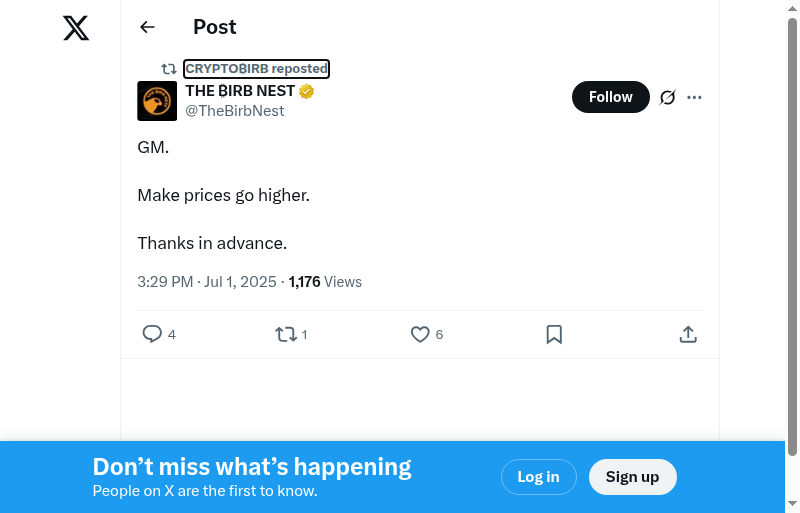The image size is (800, 513).
Task: Like the post with the heart icon
Action: [x=420, y=334]
